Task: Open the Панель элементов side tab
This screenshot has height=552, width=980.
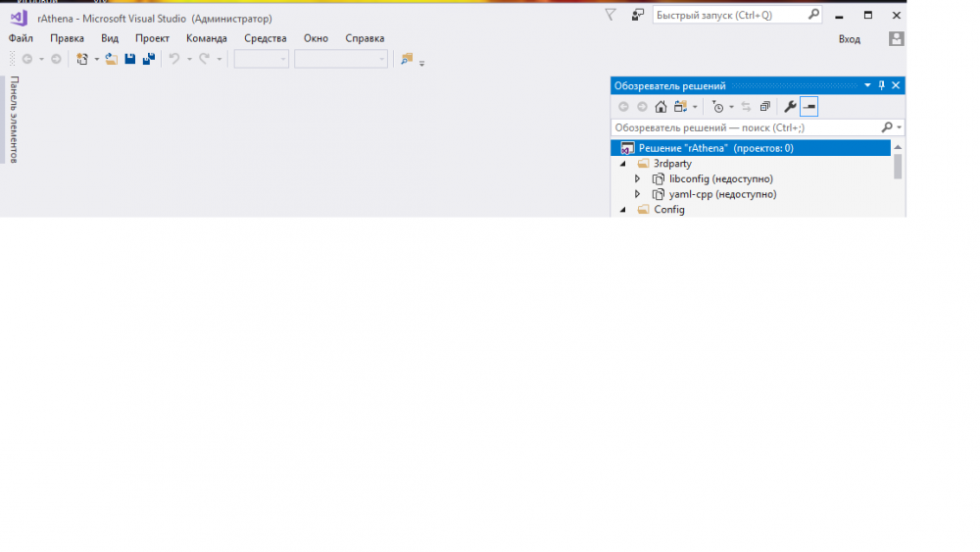Action: point(13,120)
